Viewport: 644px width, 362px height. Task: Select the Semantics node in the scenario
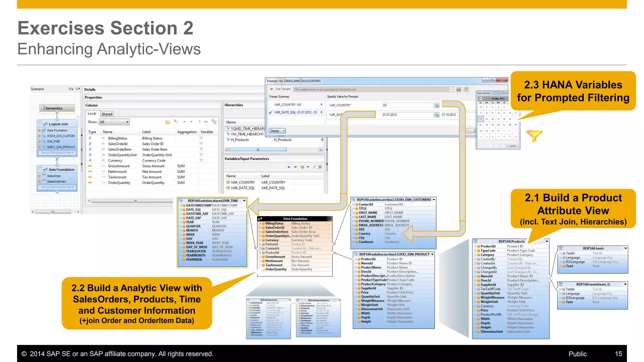coord(57,108)
